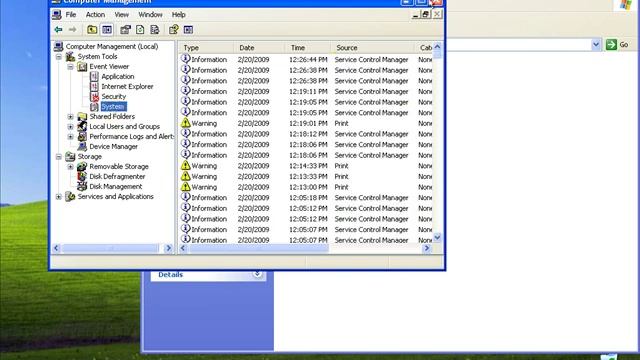The height and width of the screenshot is (360, 640).
Task: Expand Local Users and Groups node
Action: pyautogui.click(x=71, y=127)
